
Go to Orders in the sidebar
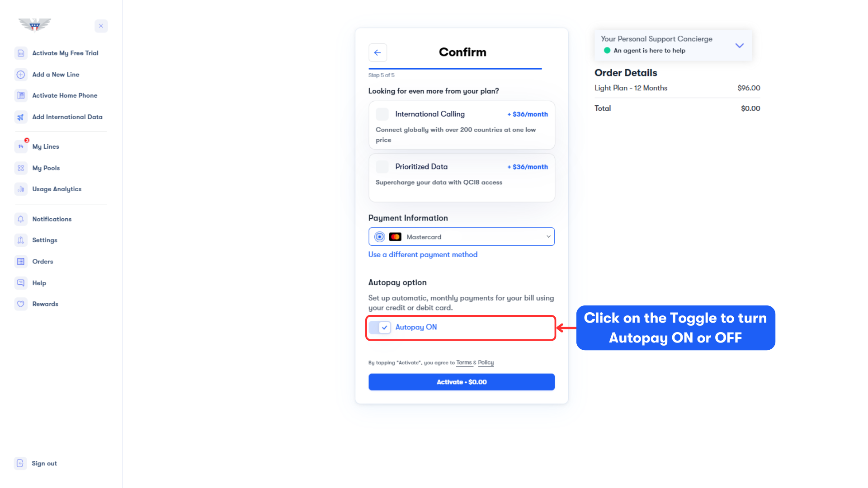coord(42,262)
